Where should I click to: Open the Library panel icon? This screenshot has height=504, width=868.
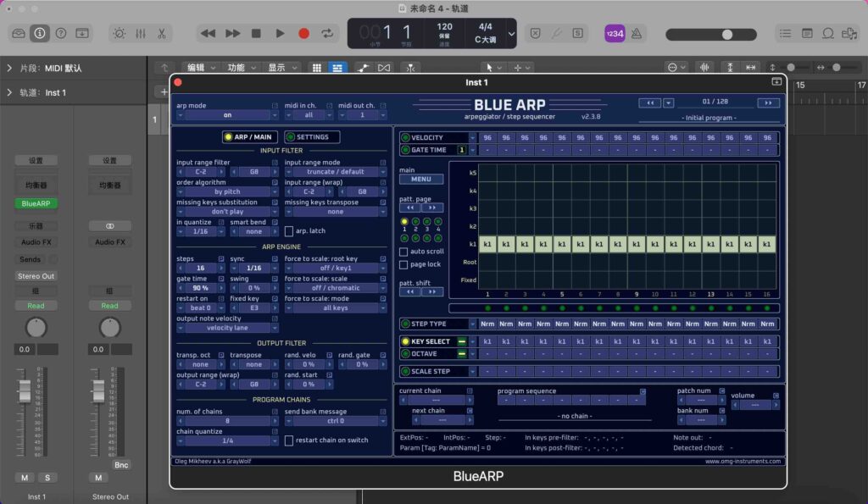(19, 33)
